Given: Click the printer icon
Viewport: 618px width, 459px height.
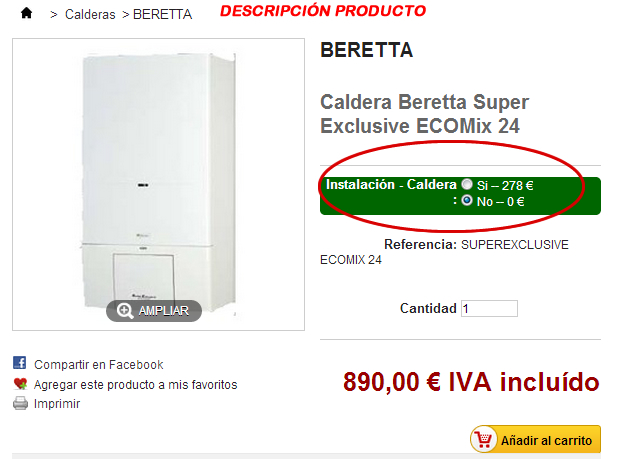Looking at the screenshot, I should coord(20,403).
